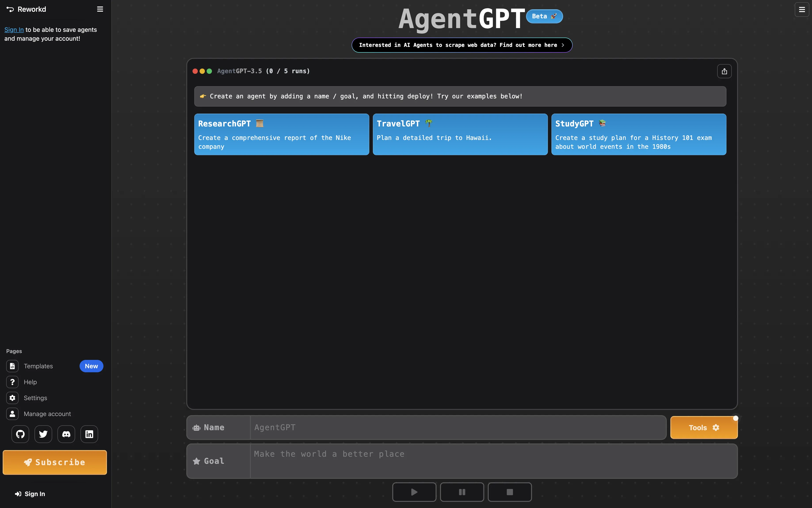
Task: Select the ResearchGPT example card
Action: 281,134
